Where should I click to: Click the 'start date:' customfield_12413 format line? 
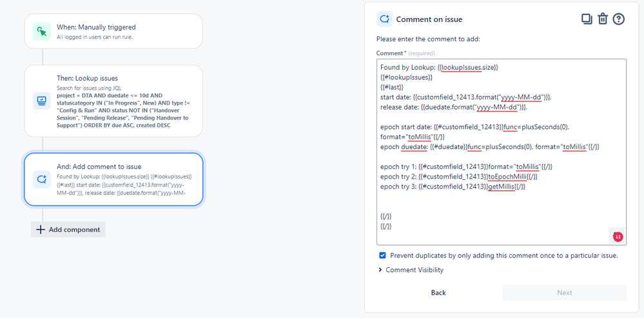click(x=465, y=97)
